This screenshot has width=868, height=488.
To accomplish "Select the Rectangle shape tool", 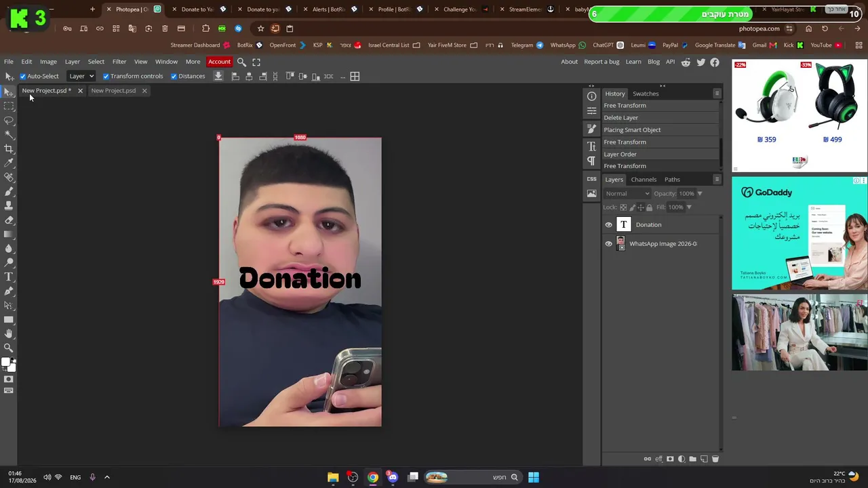I will [x=9, y=319].
